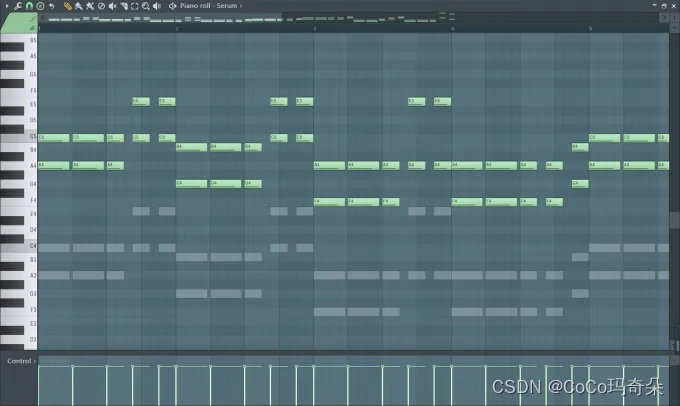The width and height of the screenshot is (680, 406).
Task: Select the Paint drum-sequence tool
Action: coord(90,6)
